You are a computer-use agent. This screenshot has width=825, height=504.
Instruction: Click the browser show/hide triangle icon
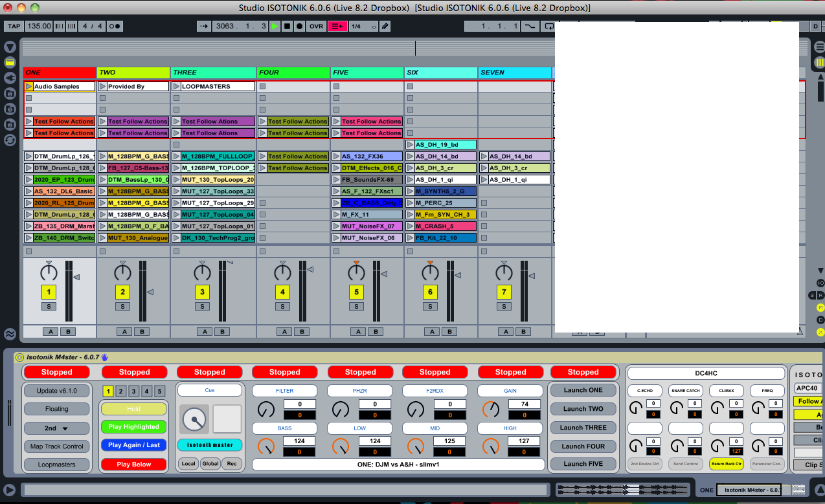[x=10, y=47]
